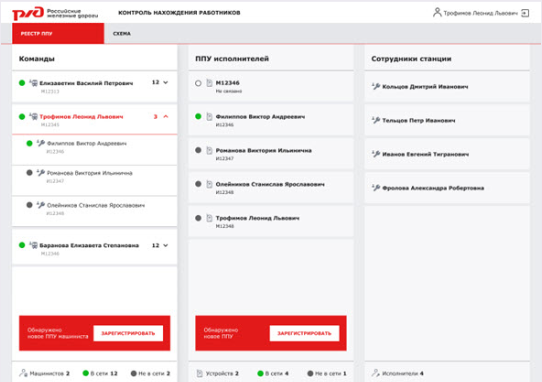Select team row Трофимов Леонид Львович in Команды
This screenshot has width=542, height=382.
pyautogui.click(x=94, y=120)
